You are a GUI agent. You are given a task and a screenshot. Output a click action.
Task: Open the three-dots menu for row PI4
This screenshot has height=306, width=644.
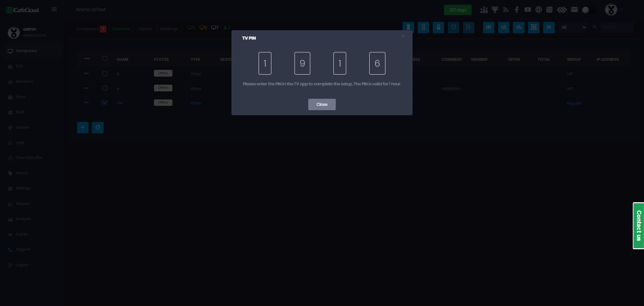pos(87,102)
